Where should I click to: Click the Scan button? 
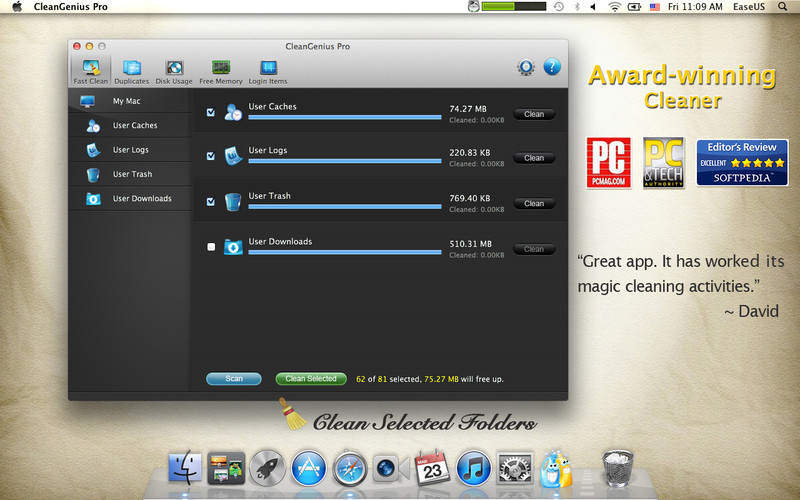234,379
